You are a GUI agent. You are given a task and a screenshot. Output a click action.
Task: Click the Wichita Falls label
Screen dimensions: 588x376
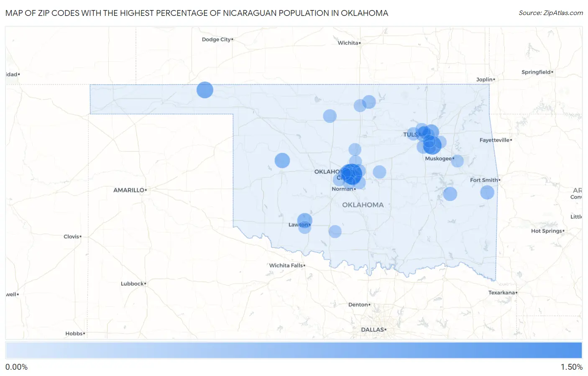pyautogui.click(x=286, y=265)
